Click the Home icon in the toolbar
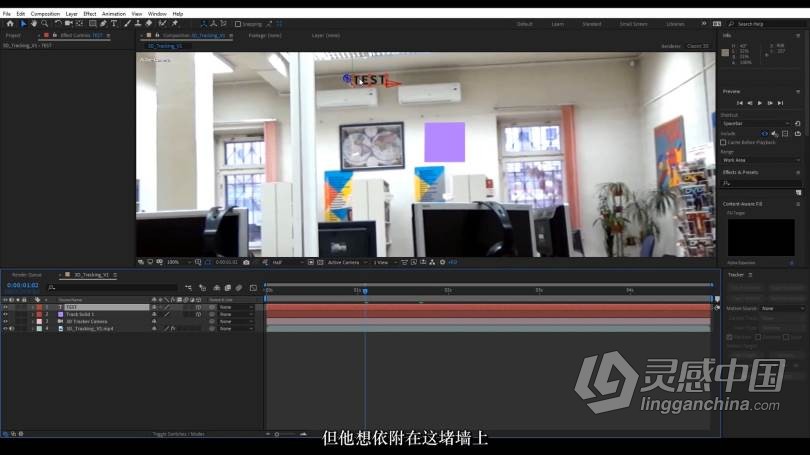The width and height of the screenshot is (810, 455). click(9, 23)
